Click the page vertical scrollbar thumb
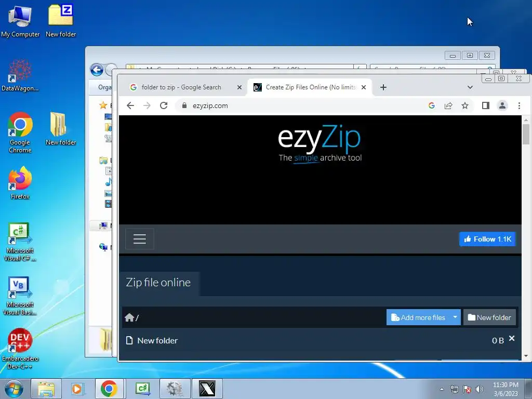 526,134
